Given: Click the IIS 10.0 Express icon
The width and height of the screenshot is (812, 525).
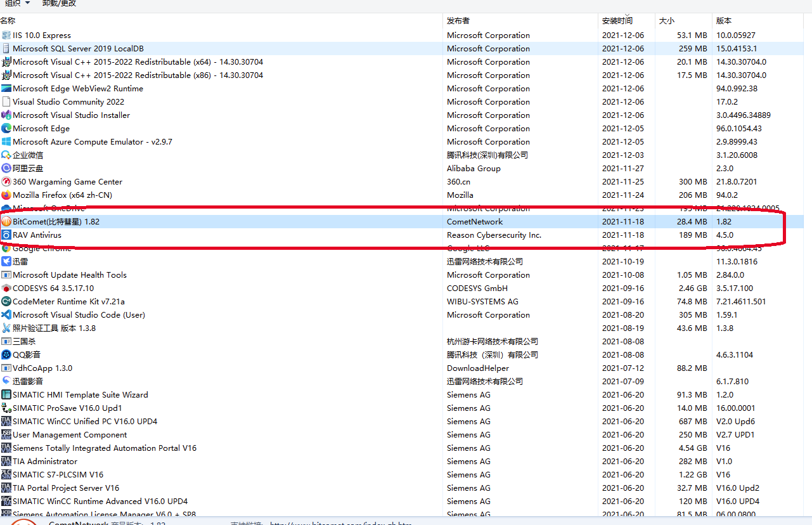Looking at the screenshot, I should click(x=6, y=35).
